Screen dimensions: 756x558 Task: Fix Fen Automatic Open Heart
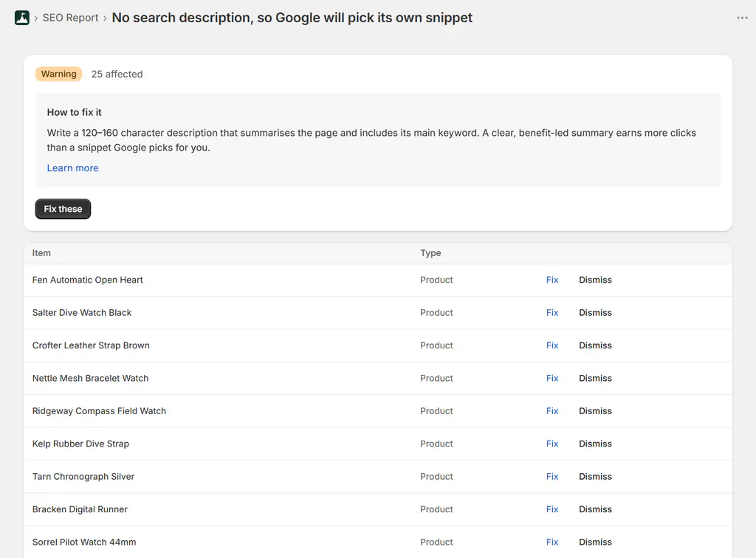click(x=552, y=280)
